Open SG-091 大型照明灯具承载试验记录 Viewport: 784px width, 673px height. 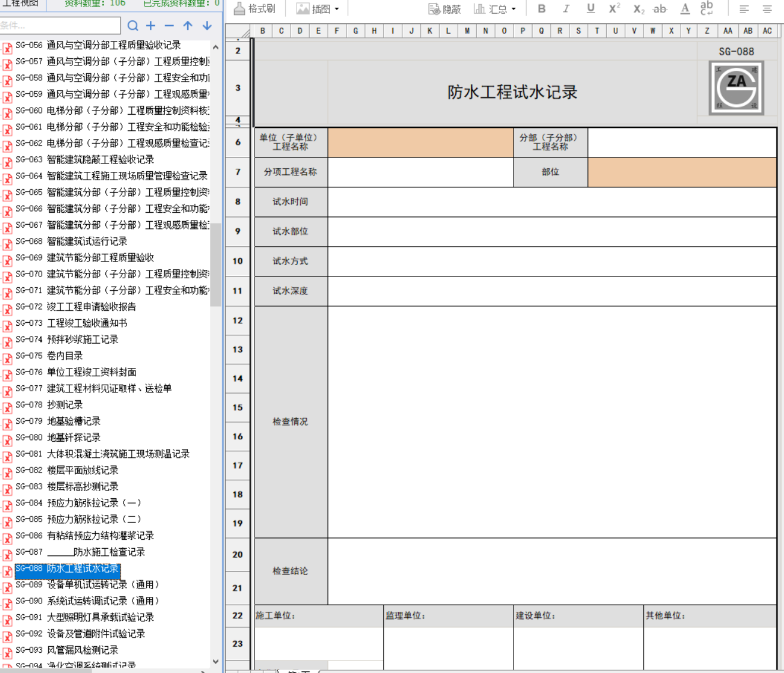coord(84,617)
